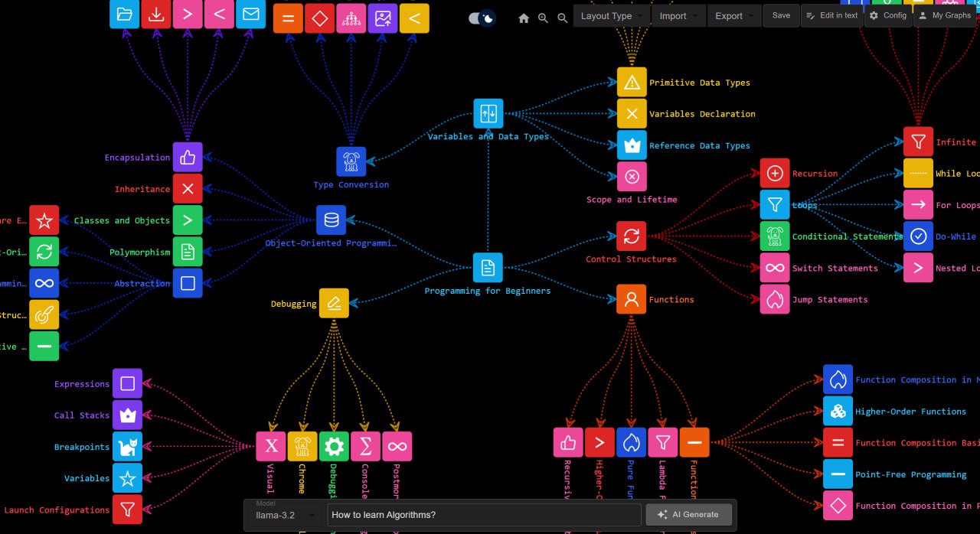Image resolution: width=980 pixels, height=534 pixels.
Task: Open the Layout Type dropdown
Action: 611,16
